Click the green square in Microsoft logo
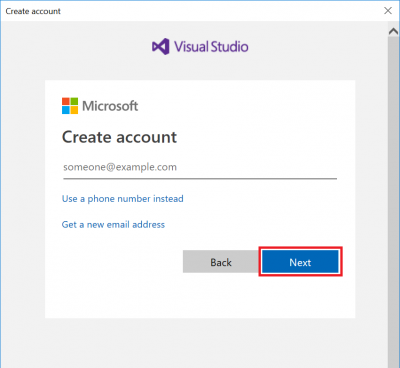Viewport: 400px width, 368px height. [x=74, y=102]
